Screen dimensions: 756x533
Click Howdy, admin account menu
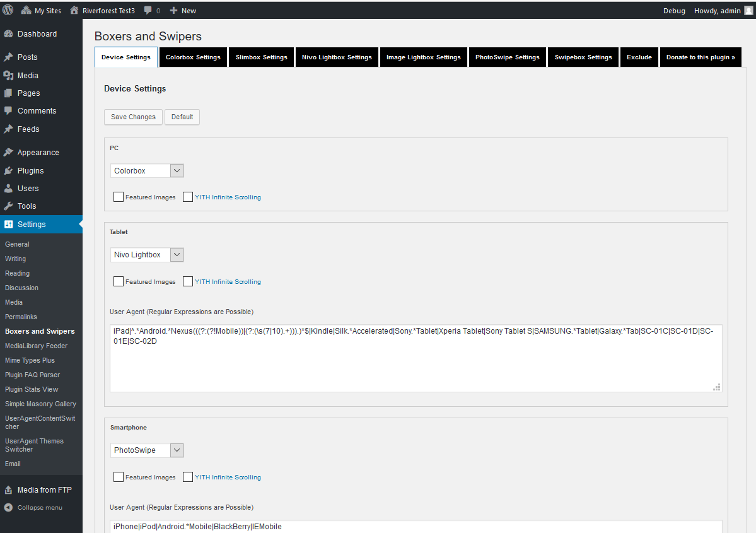723,11
